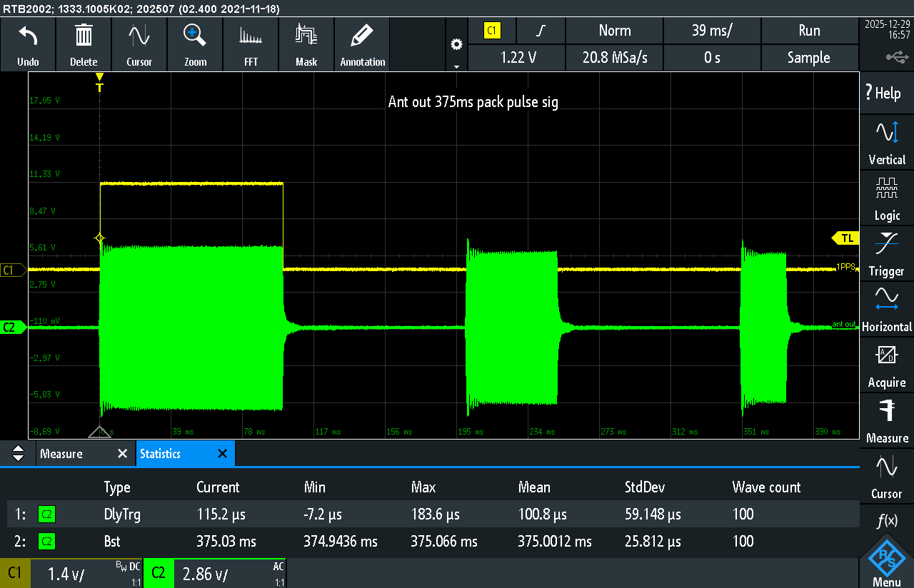
Task: Open the FFT spectrum analysis
Action: coord(251,36)
